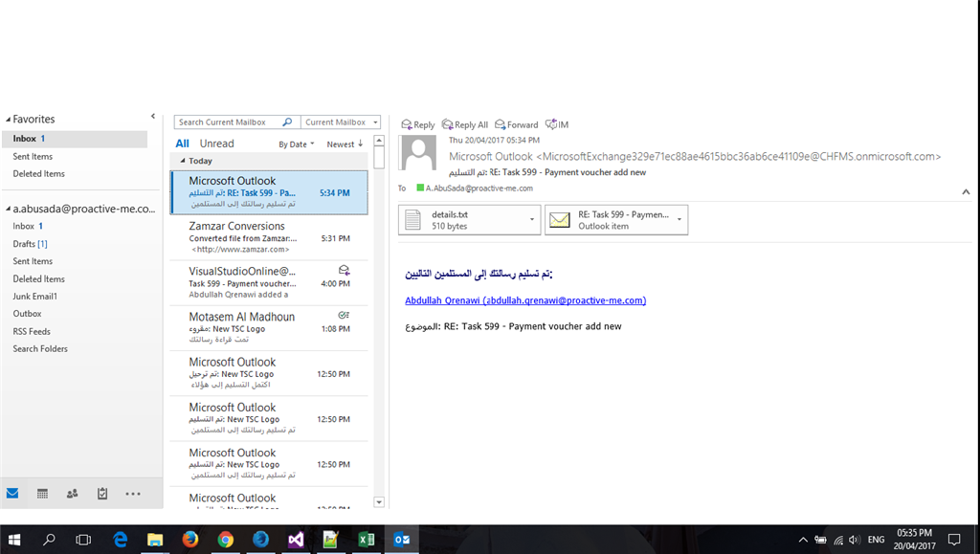Show more navigation options ellipsis
The width and height of the screenshot is (980, 554).
[132, 494]
